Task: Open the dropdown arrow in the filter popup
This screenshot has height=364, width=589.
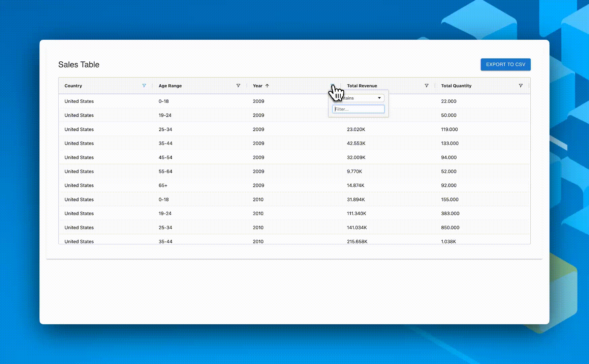Action: tap(380, 98)
